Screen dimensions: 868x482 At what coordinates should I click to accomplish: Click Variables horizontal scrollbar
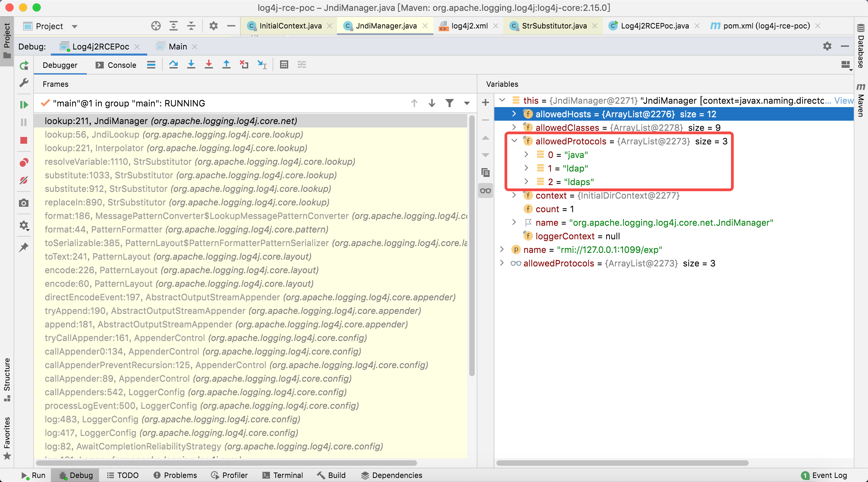pyautogui.click(x=622, y=463)
